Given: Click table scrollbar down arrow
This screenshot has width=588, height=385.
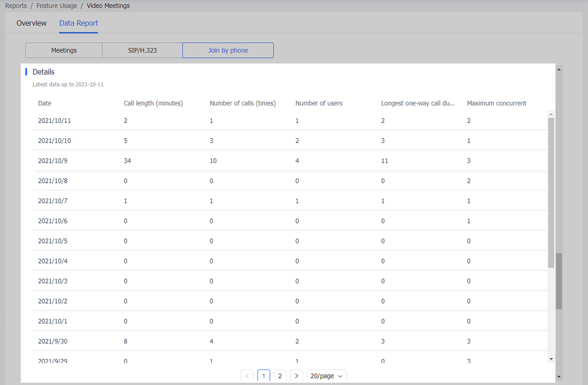Looking at the screenshot, I should point(551,359).
